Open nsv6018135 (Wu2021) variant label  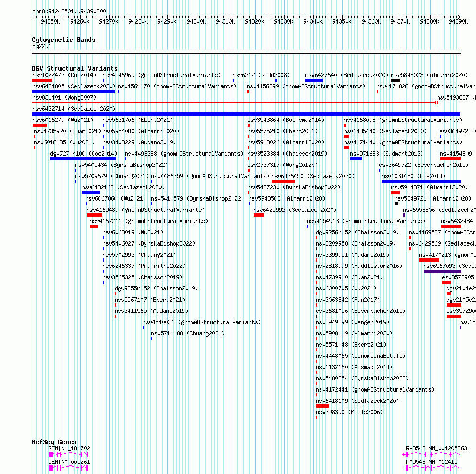64,142
